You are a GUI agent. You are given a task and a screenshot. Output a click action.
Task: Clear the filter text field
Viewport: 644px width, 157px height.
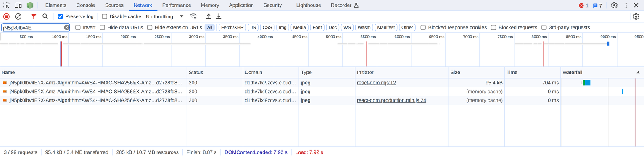(x=66, y=27)
